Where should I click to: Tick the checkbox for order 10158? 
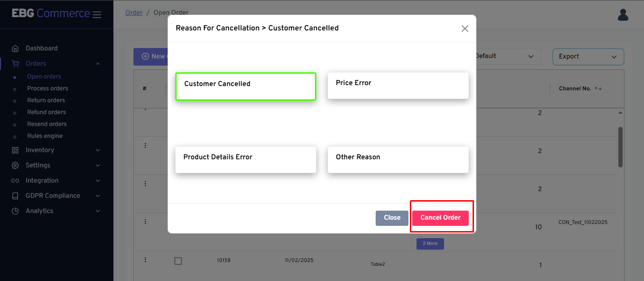[x=178, y=261]
